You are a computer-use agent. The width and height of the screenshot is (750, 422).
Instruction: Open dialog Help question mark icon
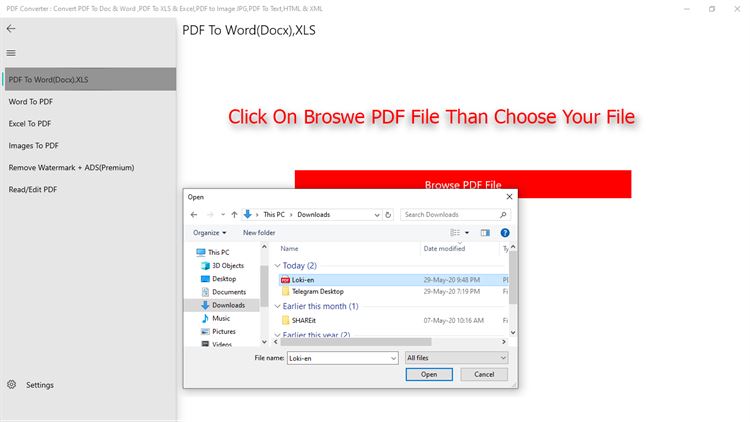[x=505, y=233]
